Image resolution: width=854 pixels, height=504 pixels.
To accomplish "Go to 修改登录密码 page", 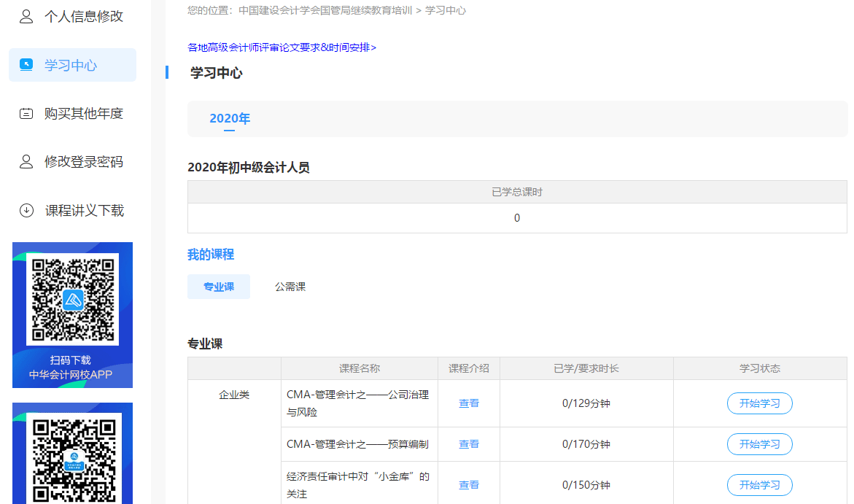I will tap(83, 162).
